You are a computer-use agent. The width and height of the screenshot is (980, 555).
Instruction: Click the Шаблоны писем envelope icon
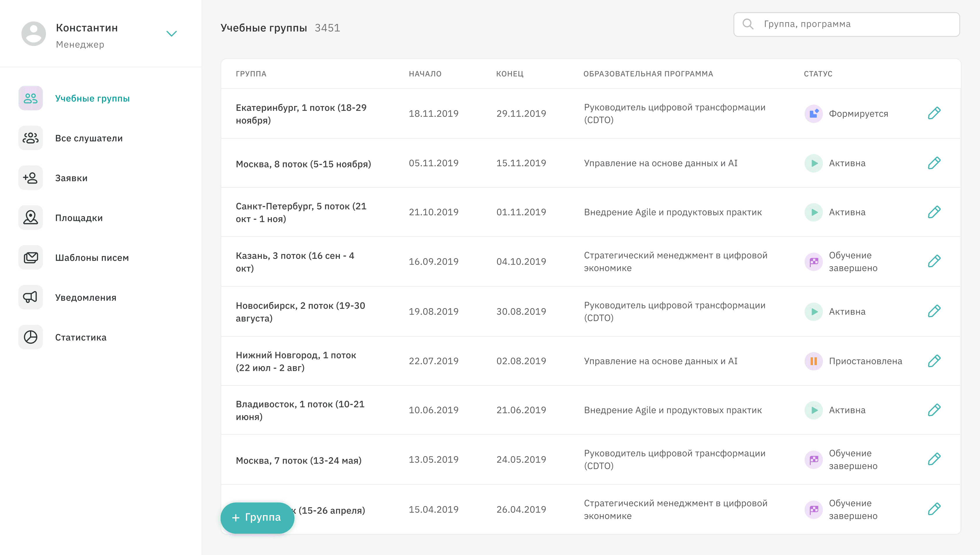pyautogui.click(x=30, y=258)
